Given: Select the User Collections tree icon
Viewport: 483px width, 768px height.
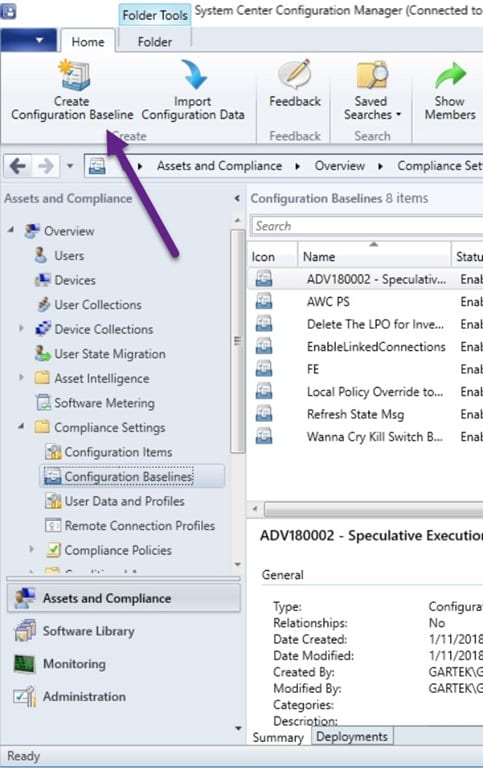Looking at the screenshot, I should tap(44, 305).
